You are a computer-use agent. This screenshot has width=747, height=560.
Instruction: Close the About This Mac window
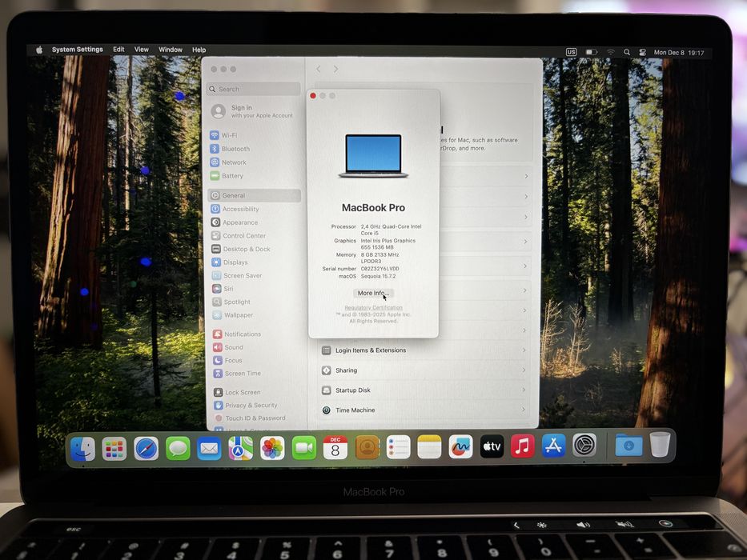313,96
